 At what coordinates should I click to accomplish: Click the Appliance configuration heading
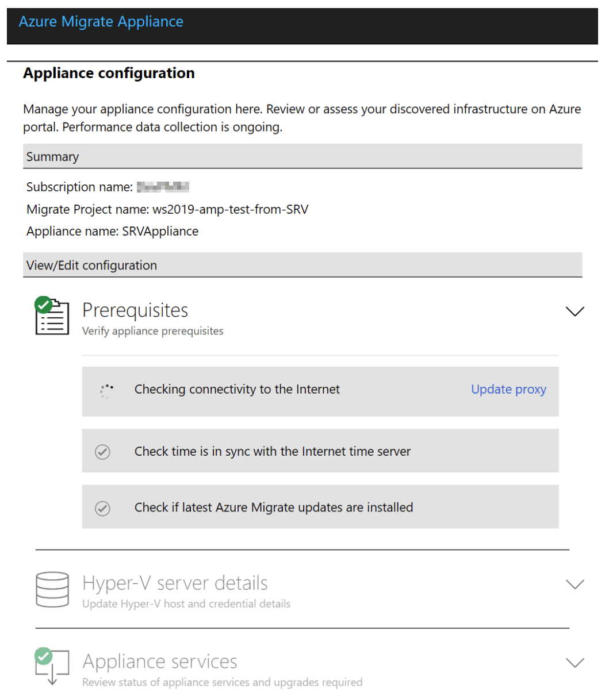coord(109,73)
